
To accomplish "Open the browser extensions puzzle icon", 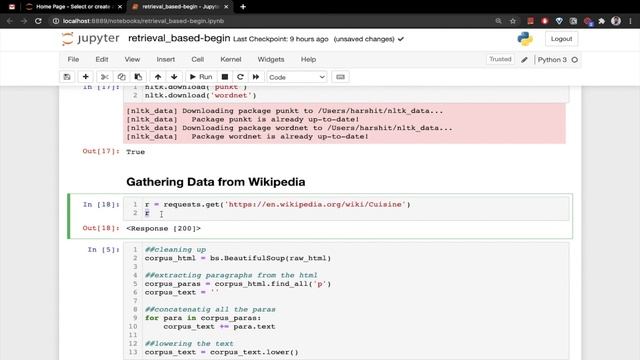I will (x=602, y=21).
